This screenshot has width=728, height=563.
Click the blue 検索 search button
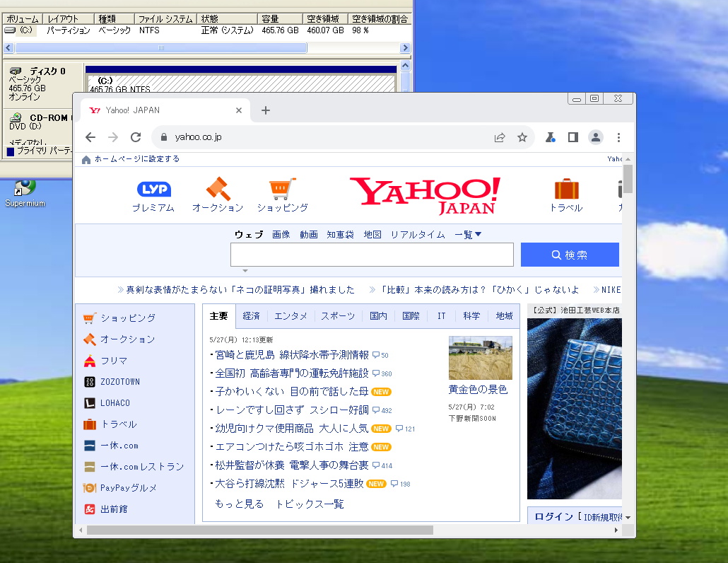click(570, 255)
